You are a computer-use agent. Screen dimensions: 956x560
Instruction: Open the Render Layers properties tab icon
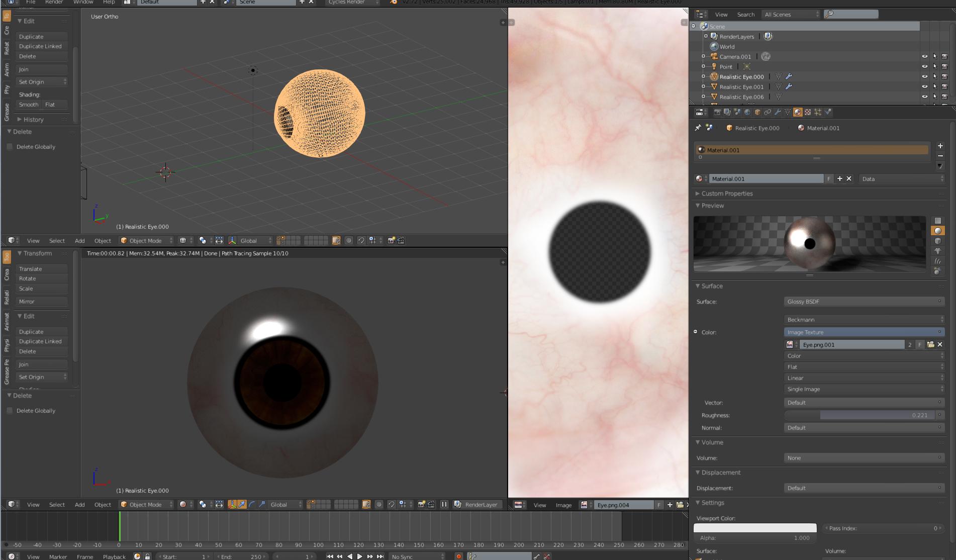tap(727, 112)
